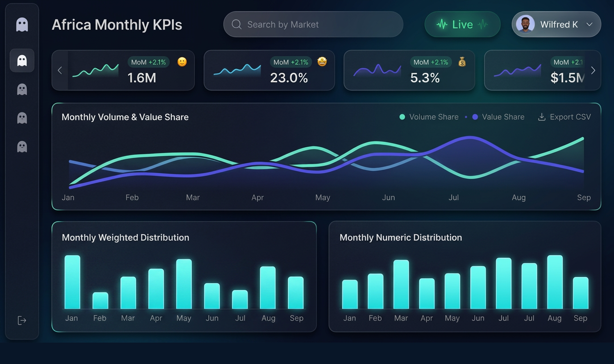This screenshot has width=614, height=364.
Task: Click the Export CSV label
Action: pos(570,117)
